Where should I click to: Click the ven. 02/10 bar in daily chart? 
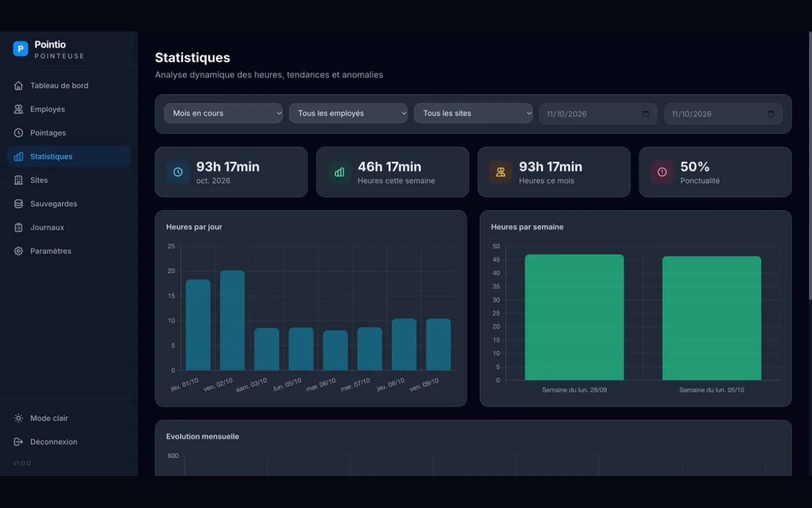(232, 321)
